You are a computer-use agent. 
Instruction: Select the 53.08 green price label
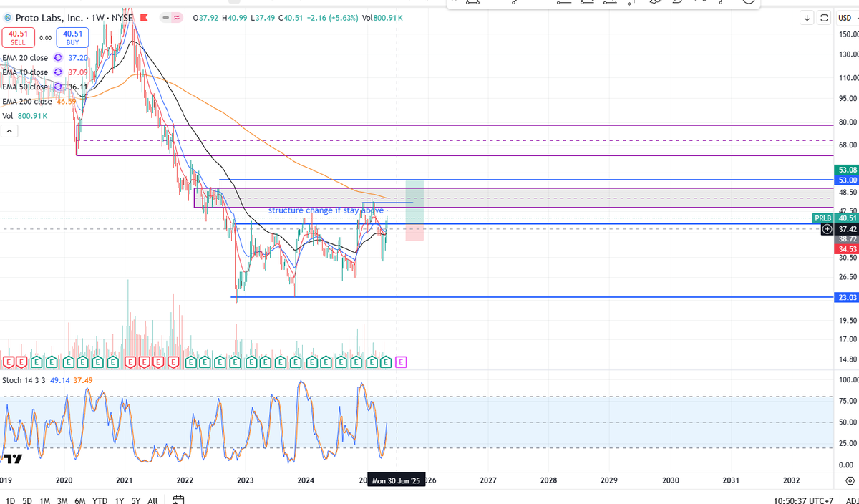coord(847,170)
